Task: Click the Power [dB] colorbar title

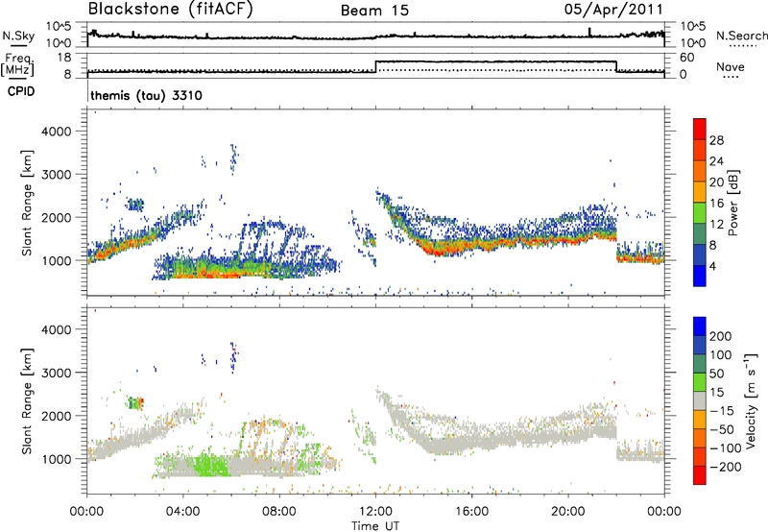Action: tap(732, 203)
